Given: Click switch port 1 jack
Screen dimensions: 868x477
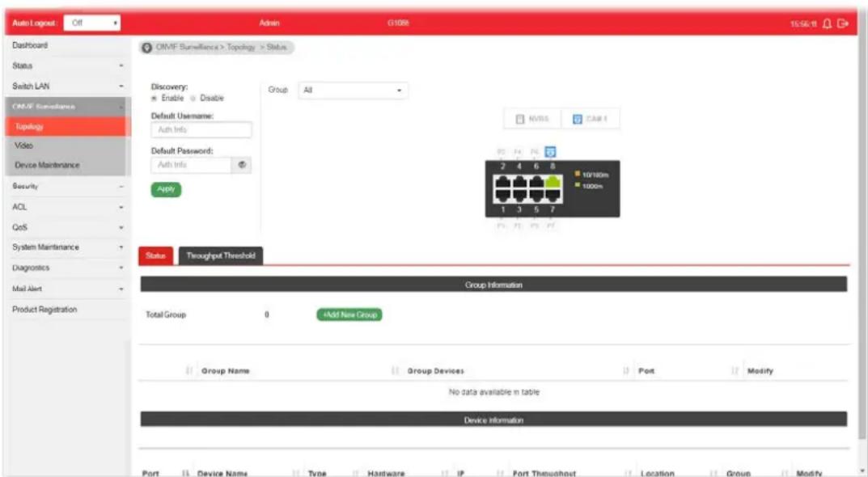Looking at the screenshot, I should [502, 195].
